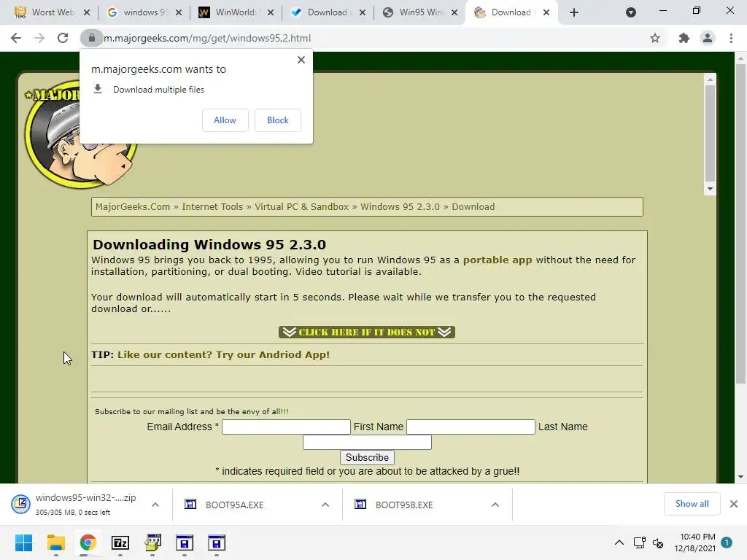Open 7-Zip from the taskbar
Viewport: 747px width, 560px height.
pyautogui.click(x=120, y=542)
